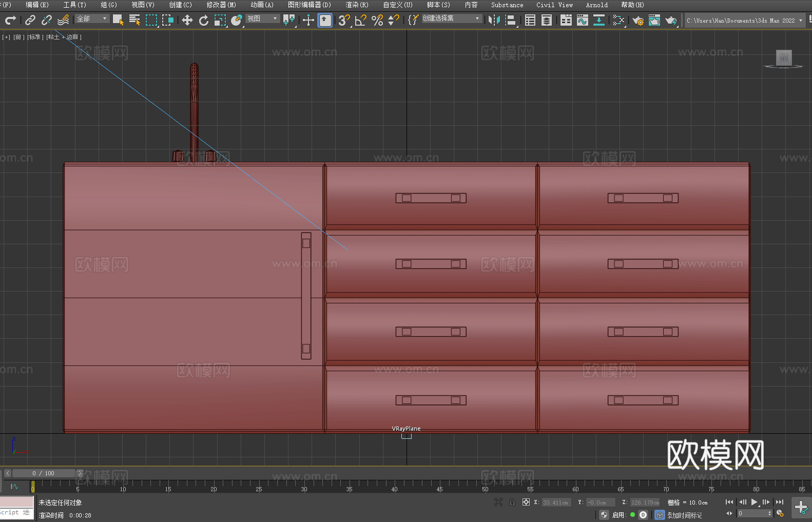Viewport: 812px width, 522px height.
Task: Open the 编辑(E) menu
Action: click(x=37, y=5)
